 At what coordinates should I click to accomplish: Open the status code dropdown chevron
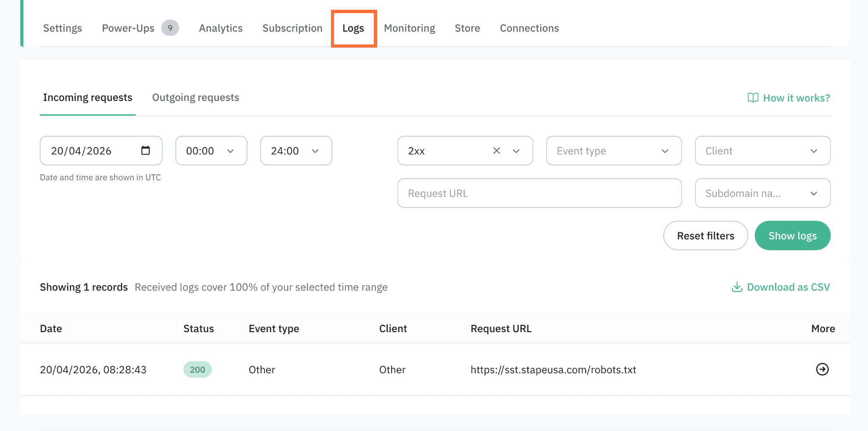(516, 151)
